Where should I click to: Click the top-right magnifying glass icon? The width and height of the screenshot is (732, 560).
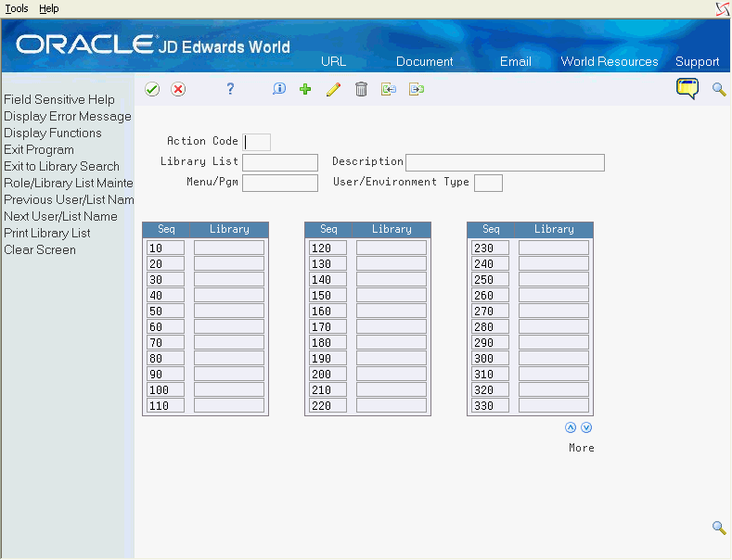719,89
